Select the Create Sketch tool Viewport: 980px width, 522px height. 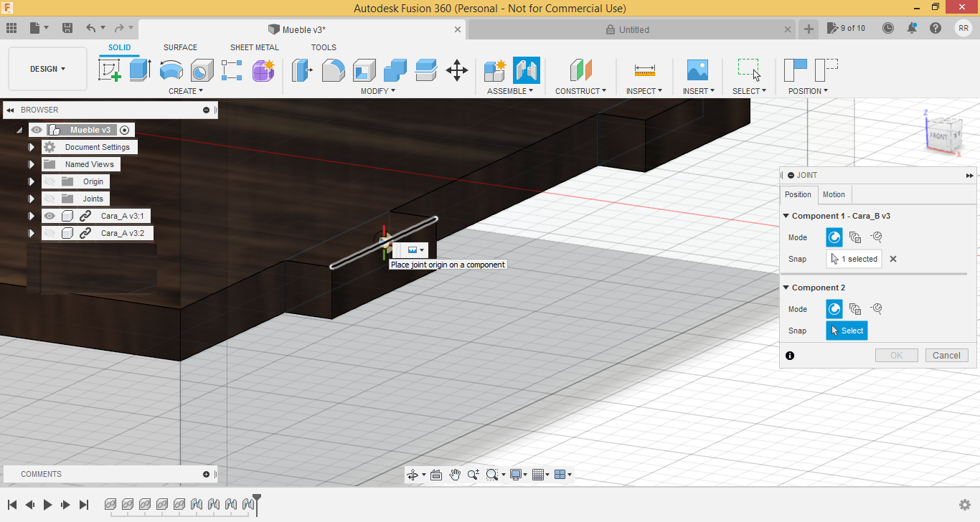click(x=109, y=70)
